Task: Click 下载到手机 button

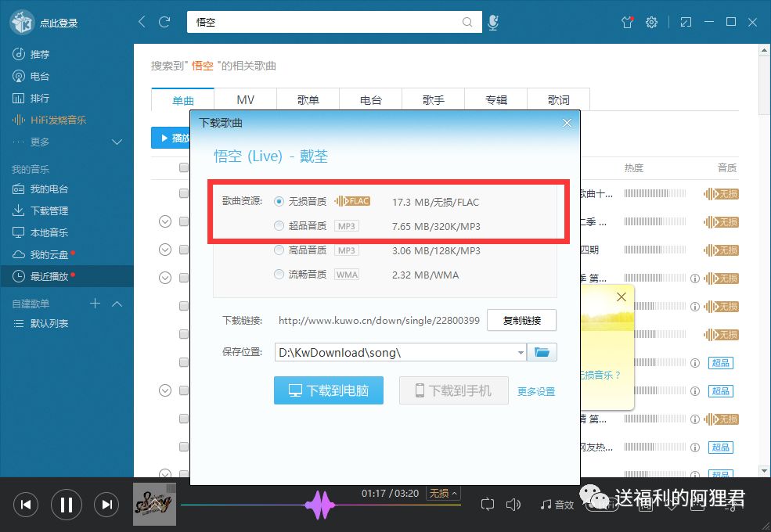Action: [x=453, y=390]
